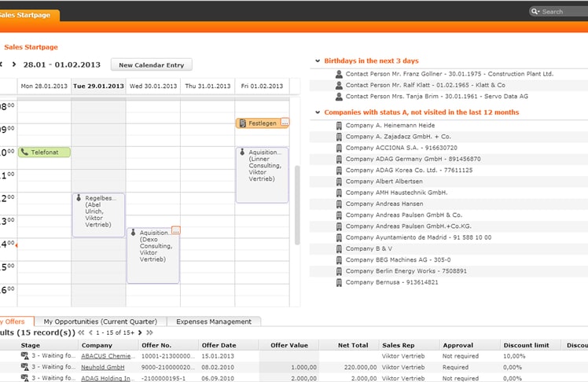Image resolution: width=588 pixels, height=382 pixels.
Task: Open the Neuhold GmbH company link
Action: pyautogui.click(x=102, y=367)
